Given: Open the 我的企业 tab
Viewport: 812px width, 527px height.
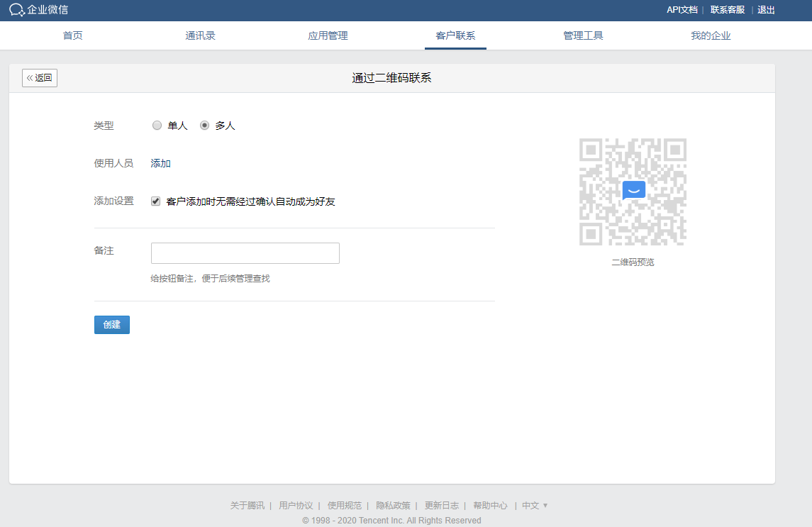Looking at the screenshot, I should [x=711, y=35].
